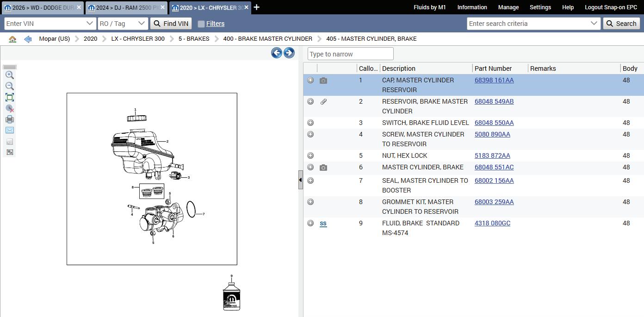
Task: Go to 400 - BRAKE MASTER CYLINDER breadcrumb
Action: (268, 39)
